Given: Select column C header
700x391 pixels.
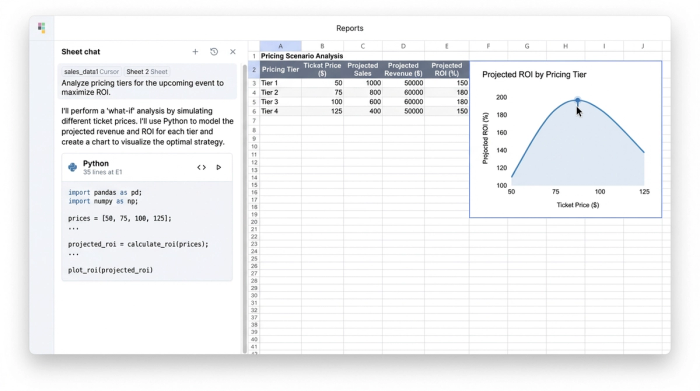Looking at the screenshot, I should (362, 46).
